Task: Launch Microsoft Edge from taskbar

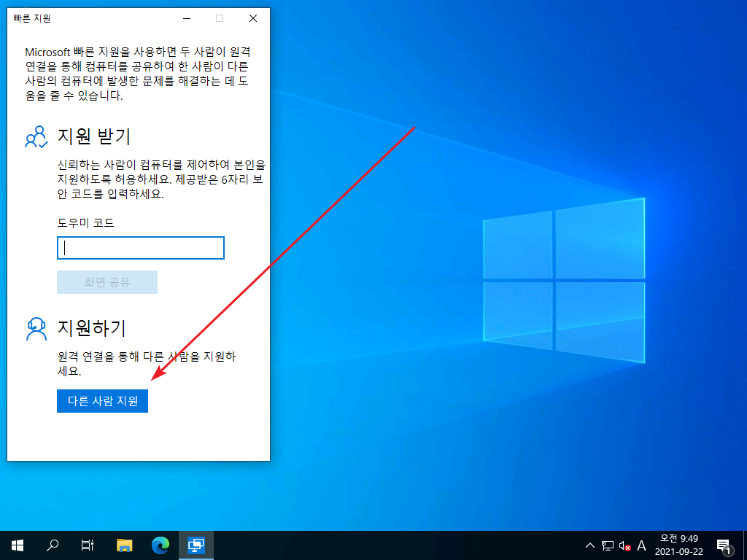Action: tap(160, 545)
